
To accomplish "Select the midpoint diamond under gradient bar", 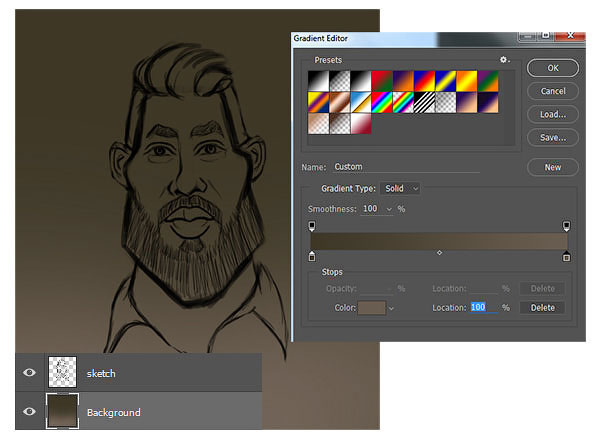I will click(439, 252).
